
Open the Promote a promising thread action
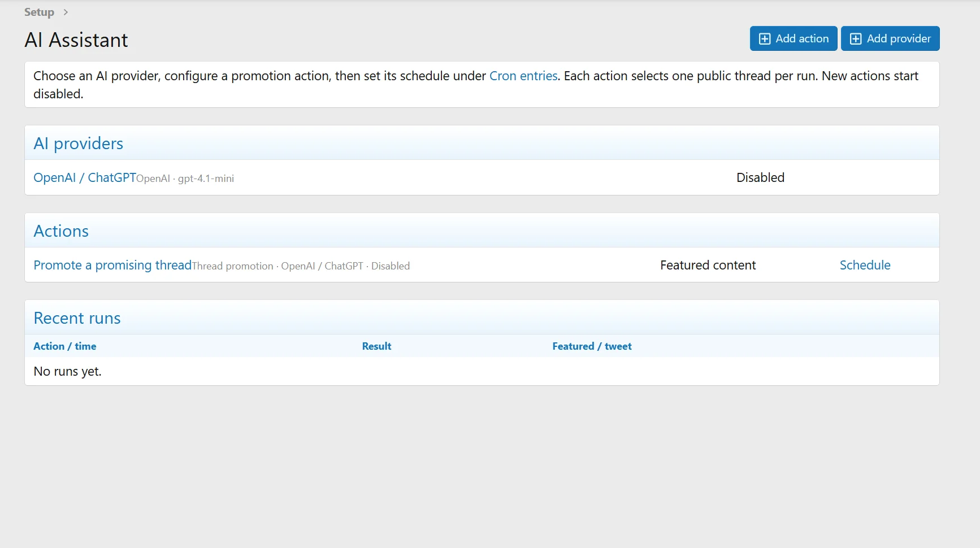tap(112, 265)
